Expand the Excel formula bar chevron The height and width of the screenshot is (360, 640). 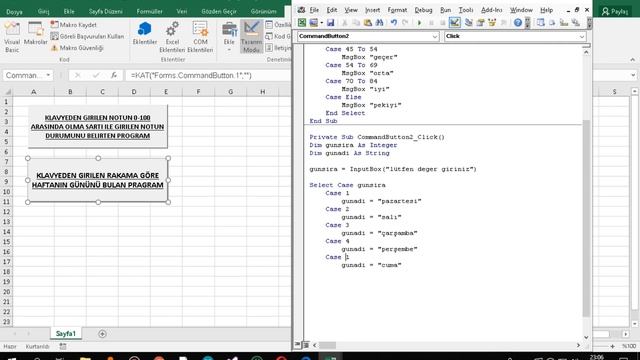[633, 75]
